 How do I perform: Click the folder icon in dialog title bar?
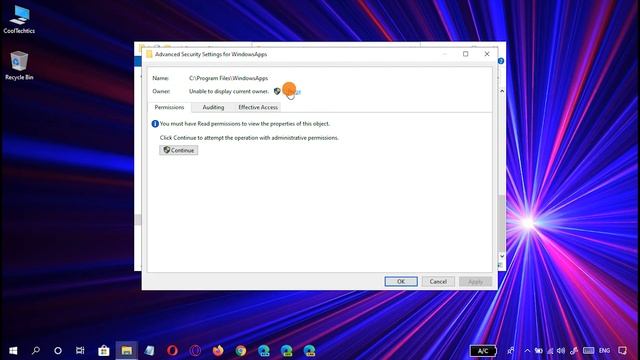click(149, 54)
